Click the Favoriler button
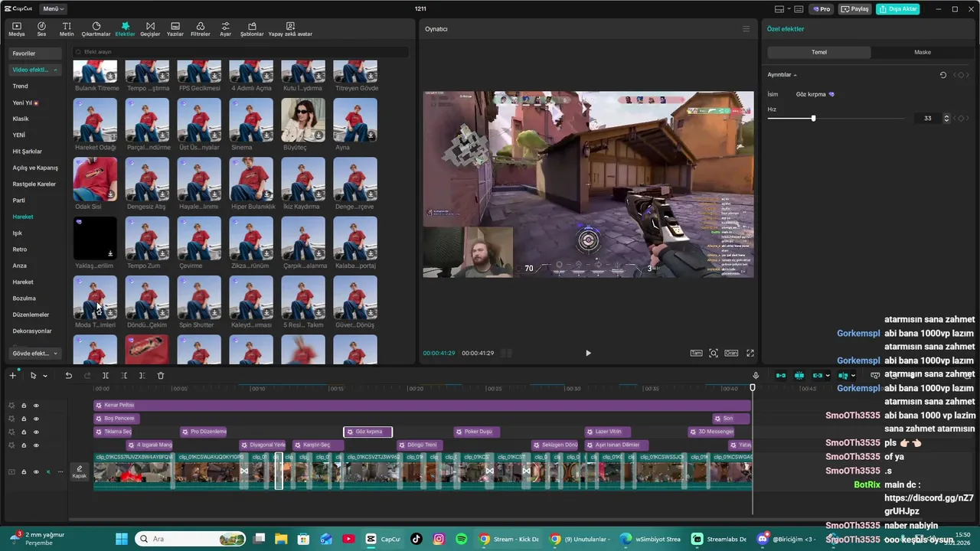 [34, 54]
